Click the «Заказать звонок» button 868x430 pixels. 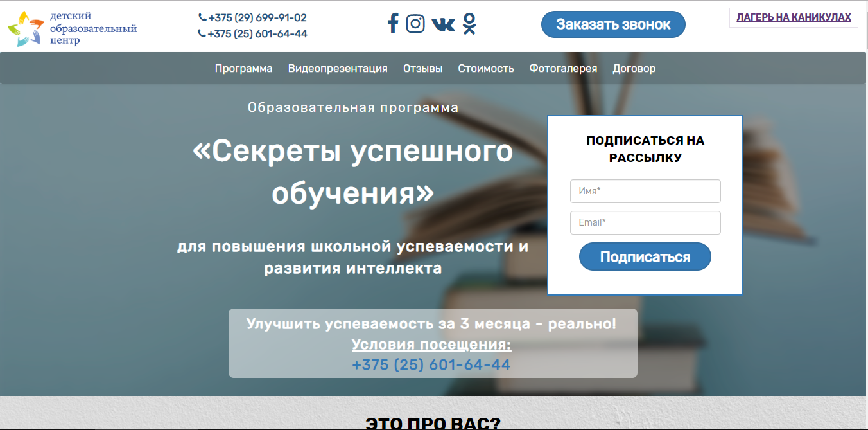613,24
